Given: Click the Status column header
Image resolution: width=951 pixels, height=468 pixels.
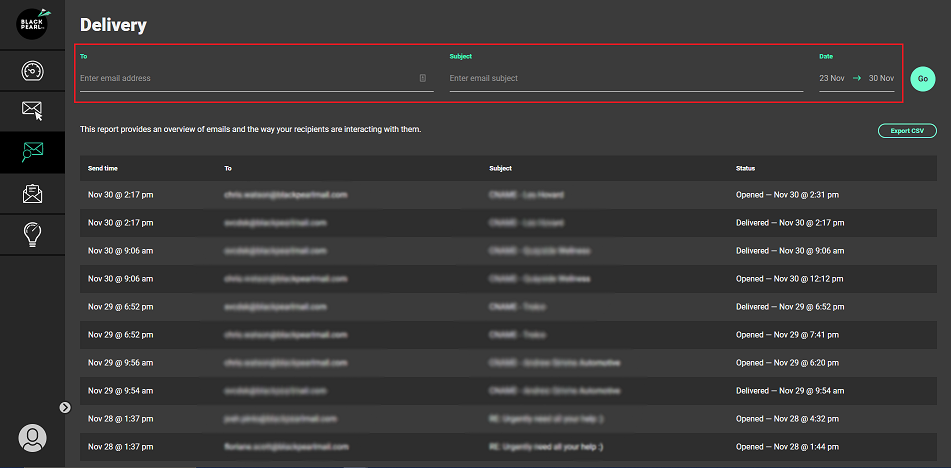Looking at the screenshot, I should pos(745,169).
